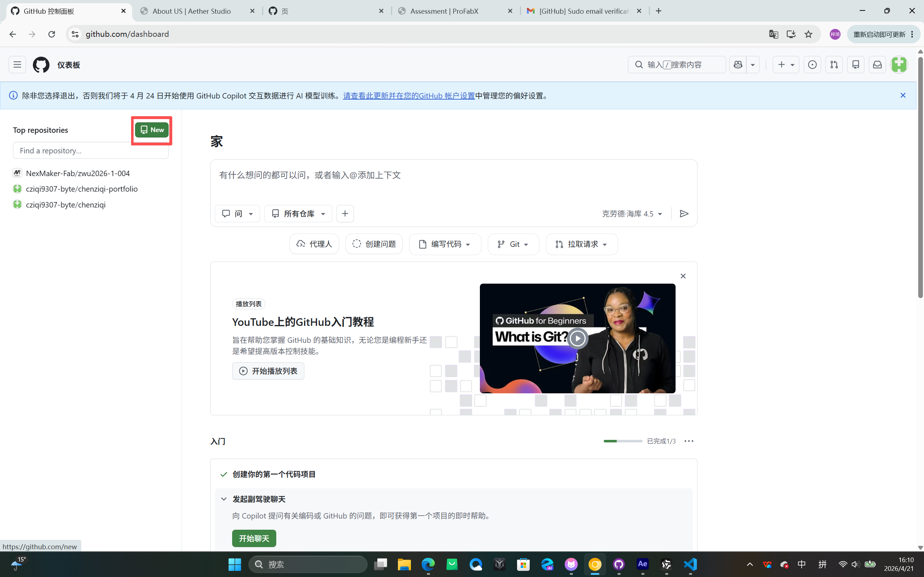The width and height of the screenshot is (924, 577).
Task: Click the green New repository button
Action: click(152, 130)
